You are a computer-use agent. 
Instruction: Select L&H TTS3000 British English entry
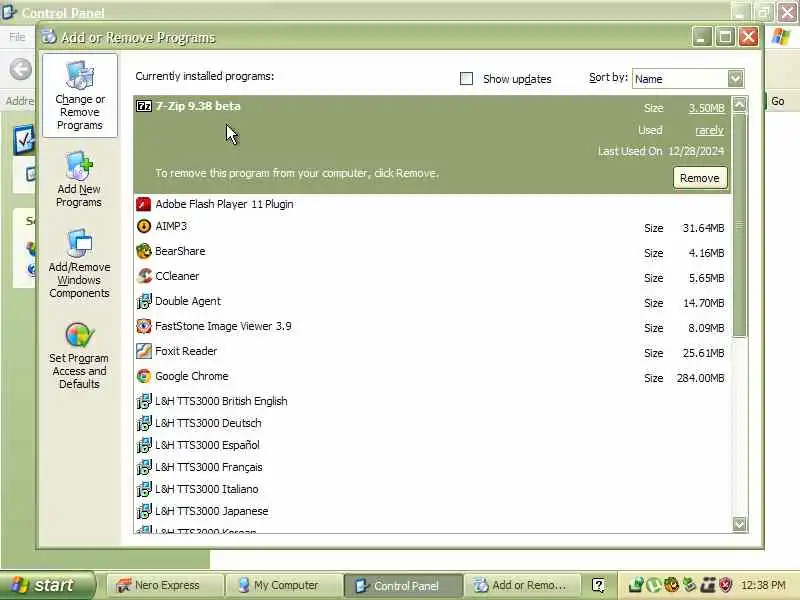[x=432, y=401]
